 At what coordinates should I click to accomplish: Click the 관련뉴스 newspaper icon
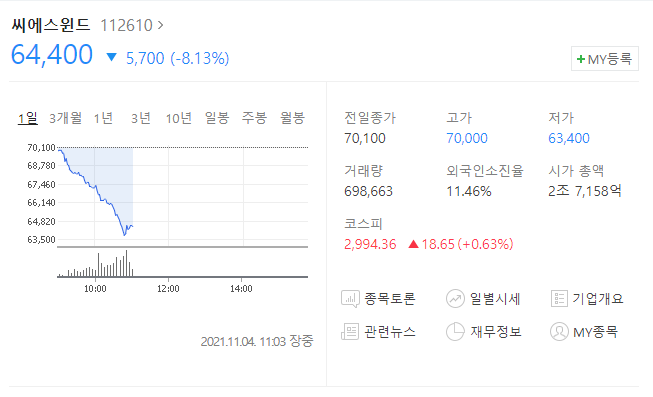(350, 332)
